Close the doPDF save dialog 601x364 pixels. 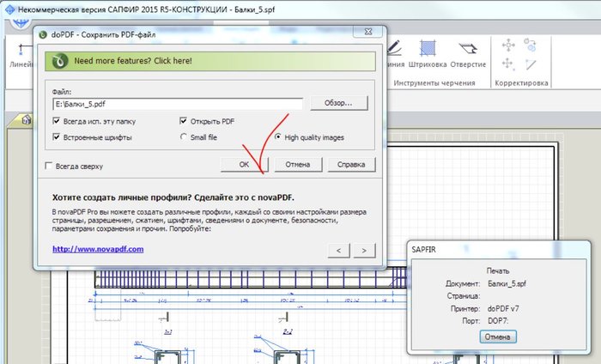click(368, 32)
